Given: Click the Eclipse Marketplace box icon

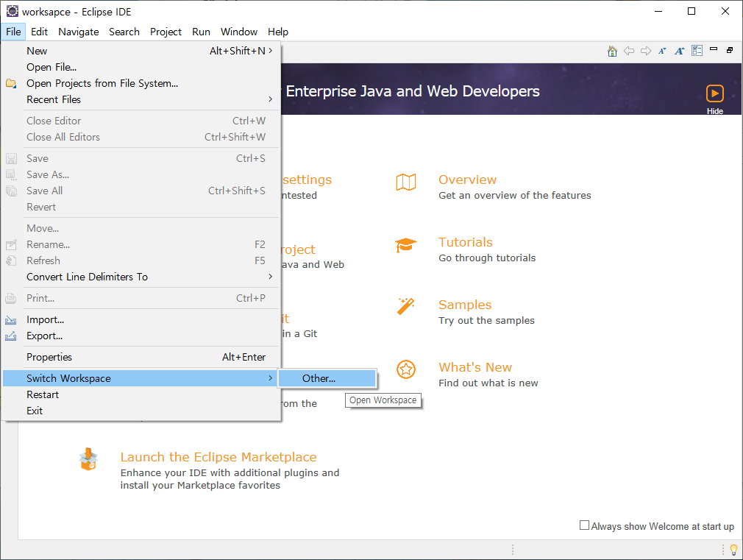Looking at the screenshot, I should pos(88,459).
